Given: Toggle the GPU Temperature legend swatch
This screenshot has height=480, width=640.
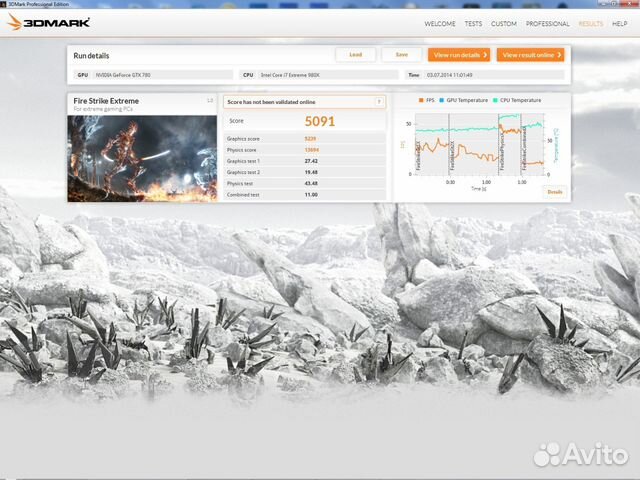Looking at the screenshot, I should click(x=441, y=100).
